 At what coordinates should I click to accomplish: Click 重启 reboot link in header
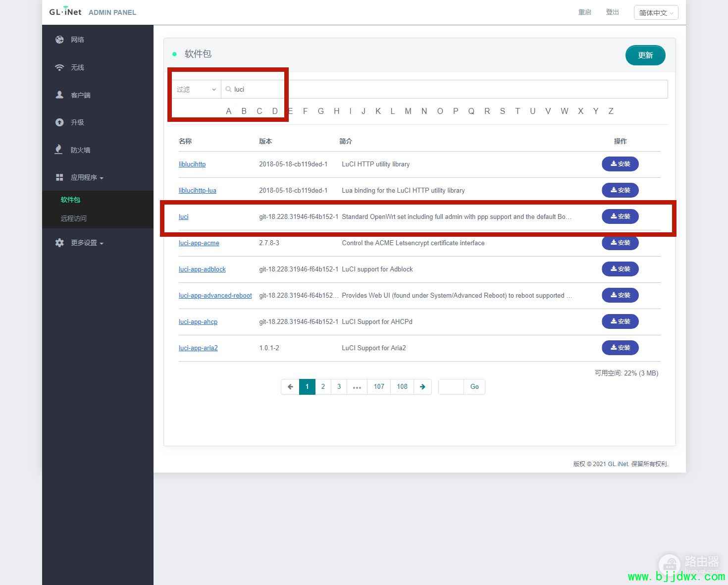[585, 12]
